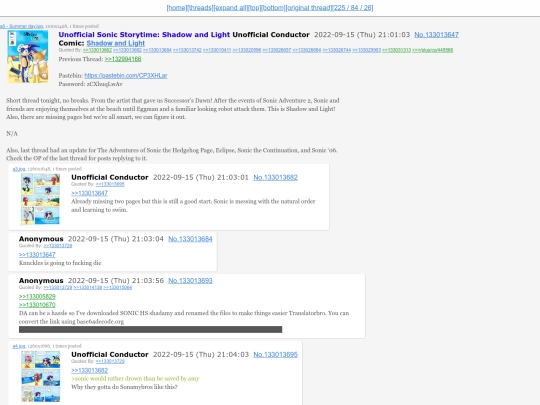The width and height of the screenshot is (540, 405).
Task: Select the 'N/A' line in the OP
Action: point(12,134)
